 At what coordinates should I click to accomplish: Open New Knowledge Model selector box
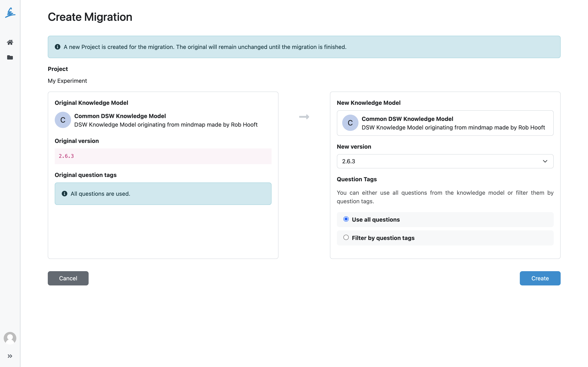[x=445, y=123]
